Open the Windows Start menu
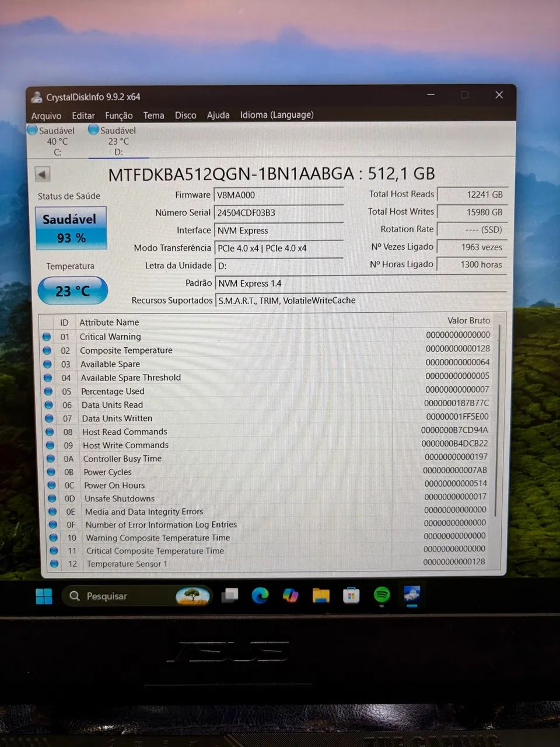This screenshot has width=560, height=747. tap(44, 596)
